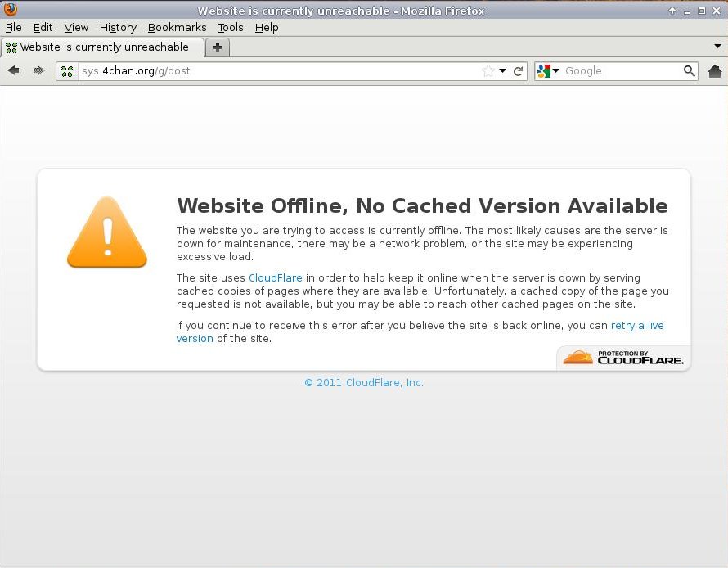Bookmark this page with the star icon
Image resolution: width=728 pixels, height=568 pixels.
coord(488,71)
